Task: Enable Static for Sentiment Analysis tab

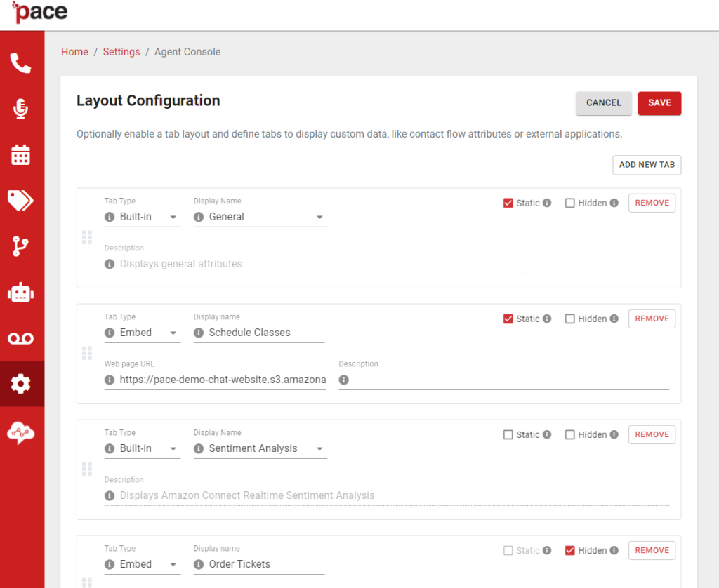Action: tap(508, 434)
